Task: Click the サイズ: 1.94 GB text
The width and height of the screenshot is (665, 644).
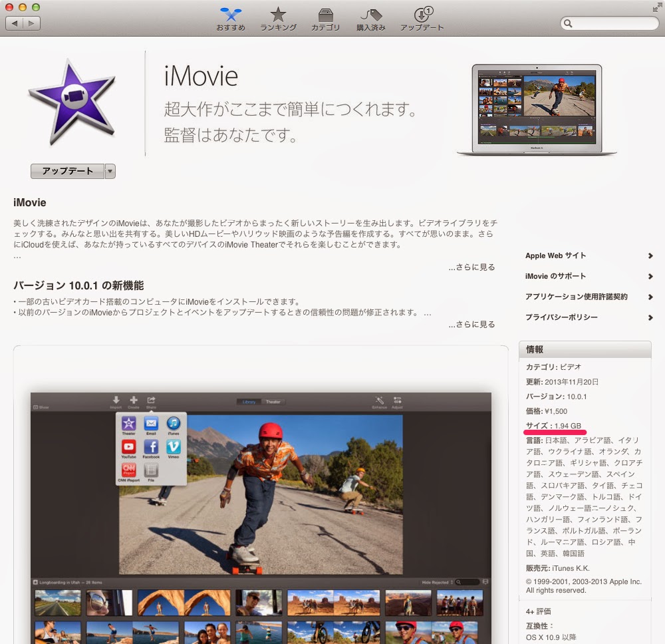Action: [x=553, y=426]
